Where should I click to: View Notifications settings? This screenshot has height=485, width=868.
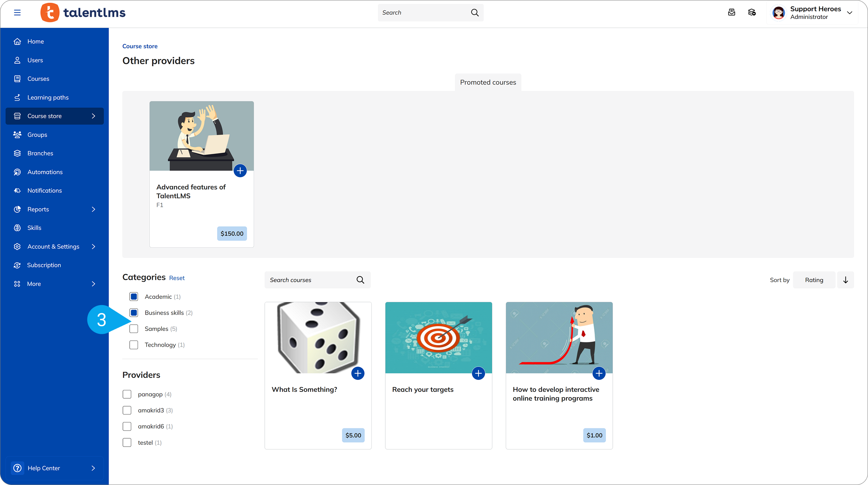tap(44, 190)
